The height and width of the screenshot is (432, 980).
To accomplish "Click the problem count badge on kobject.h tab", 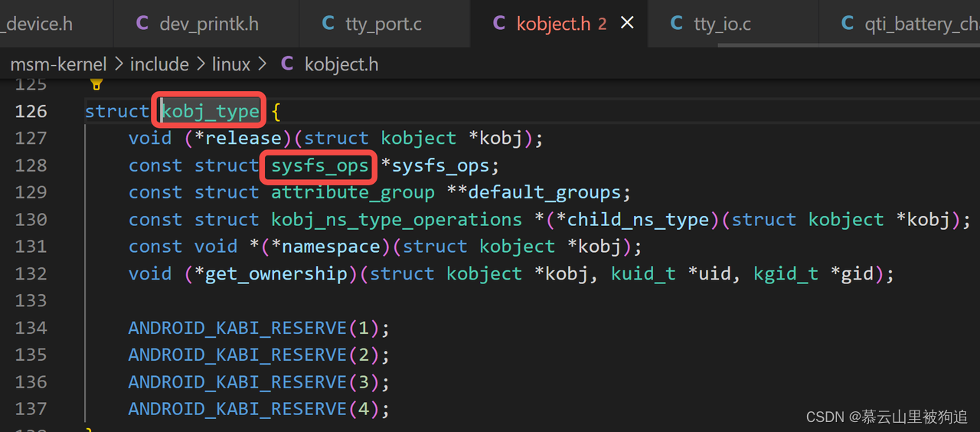I will pos(602,24).
